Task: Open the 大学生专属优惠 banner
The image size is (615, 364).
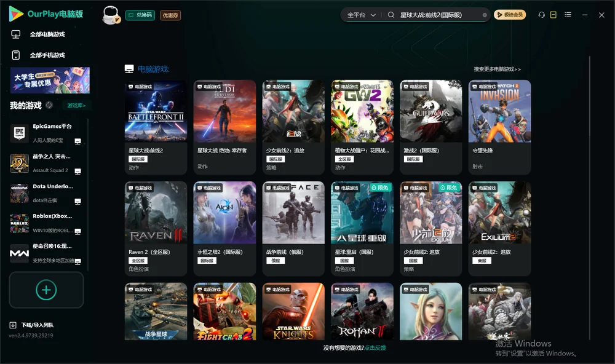Action: point(50,81)
